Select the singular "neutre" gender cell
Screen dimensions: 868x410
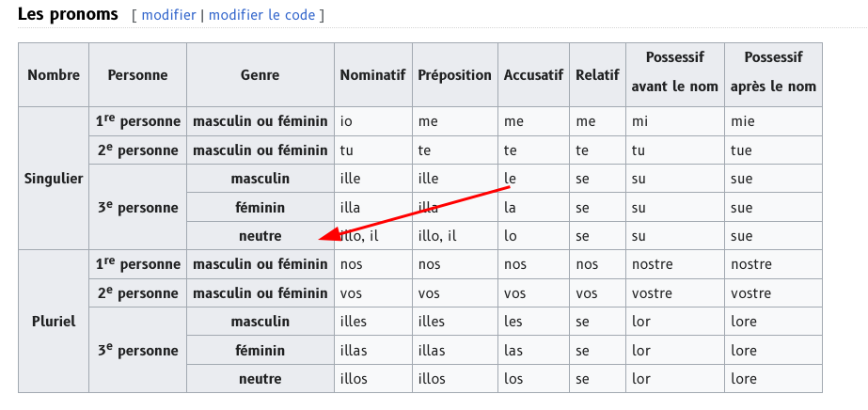tap(260, 236)
